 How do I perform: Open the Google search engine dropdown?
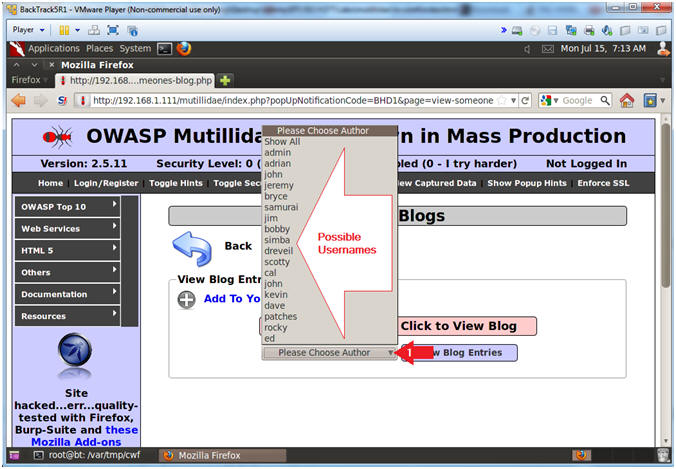click(x=550, y=100)
